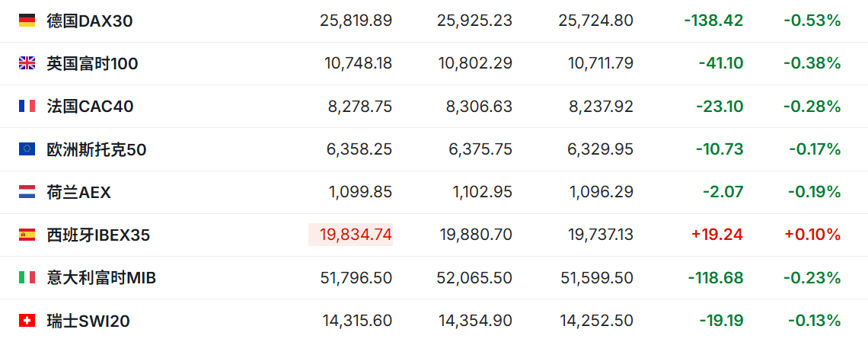Open the 德国DAX30 index link
868x339 pixels.
point(90,21)
